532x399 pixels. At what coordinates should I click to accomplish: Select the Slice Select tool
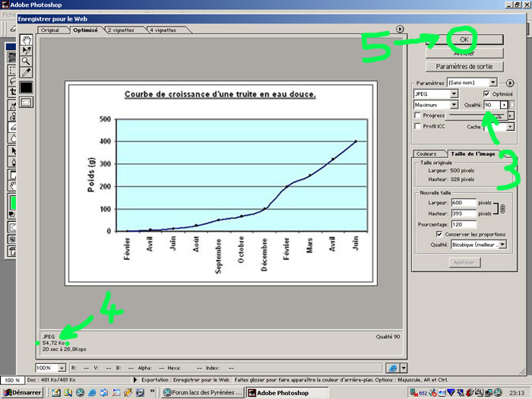tap(27, 50)
